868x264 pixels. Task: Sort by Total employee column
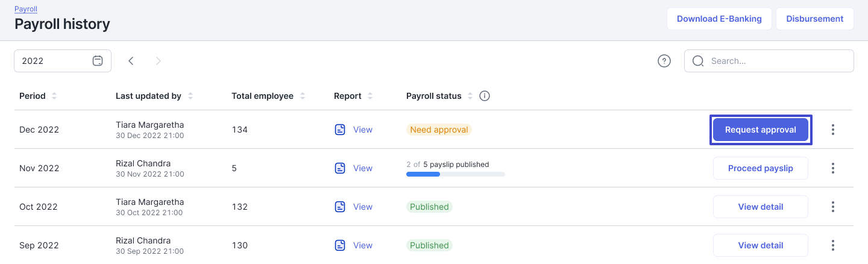click(x=303, y=96)
